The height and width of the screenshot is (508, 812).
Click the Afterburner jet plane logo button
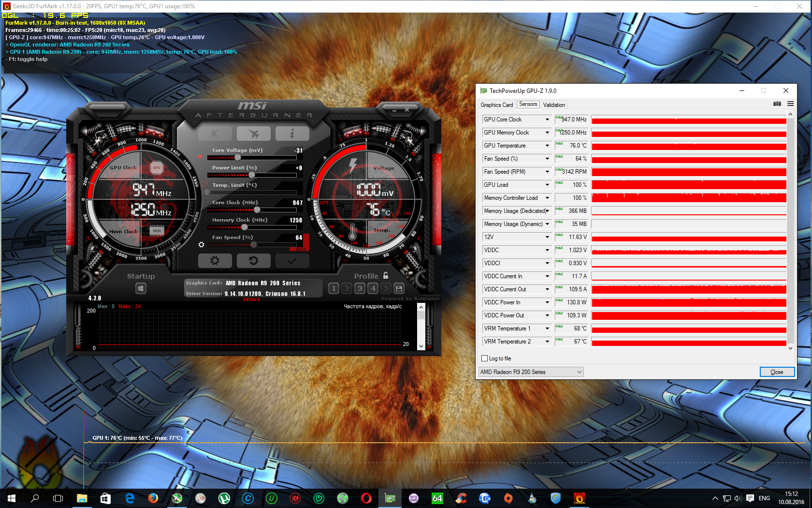pos(253,134)
